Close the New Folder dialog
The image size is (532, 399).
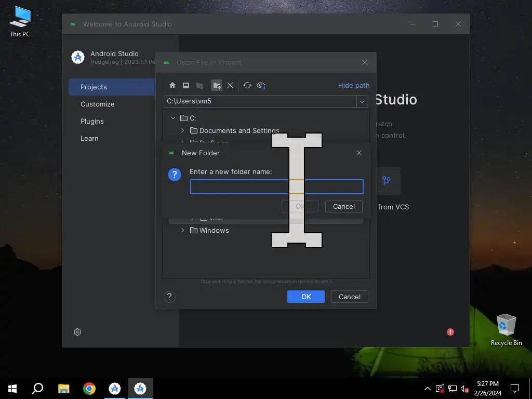(359, 153)
